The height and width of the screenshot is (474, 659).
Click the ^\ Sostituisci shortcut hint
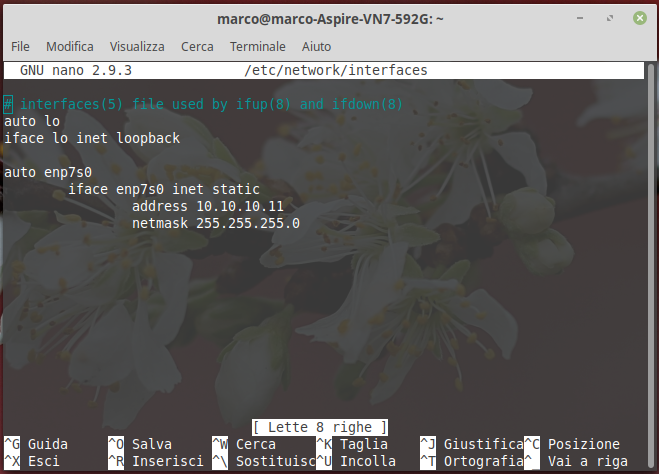click(264, 461)
